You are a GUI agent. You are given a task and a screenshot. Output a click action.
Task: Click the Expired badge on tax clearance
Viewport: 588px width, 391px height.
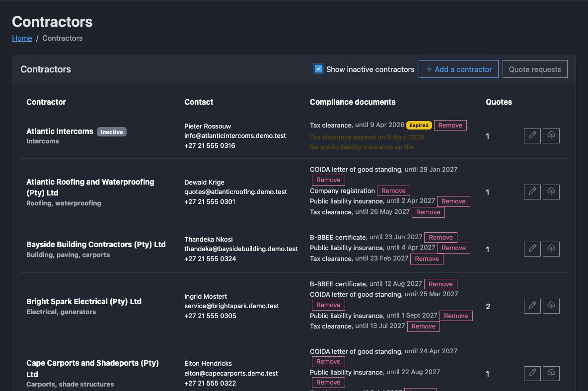[x=419, y=125]
